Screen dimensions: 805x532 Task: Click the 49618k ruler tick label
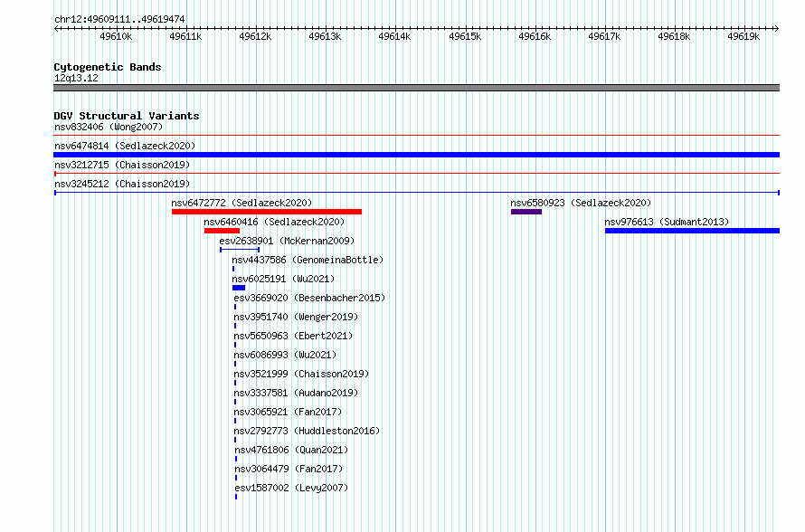click(x=674, y=36)
